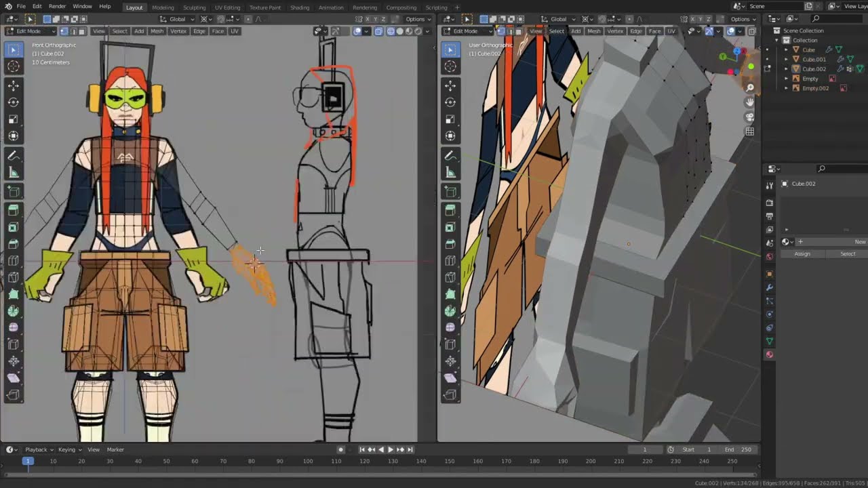
Task: Expand the Cube.001 item in the outliner
Action: pos(787,59)
